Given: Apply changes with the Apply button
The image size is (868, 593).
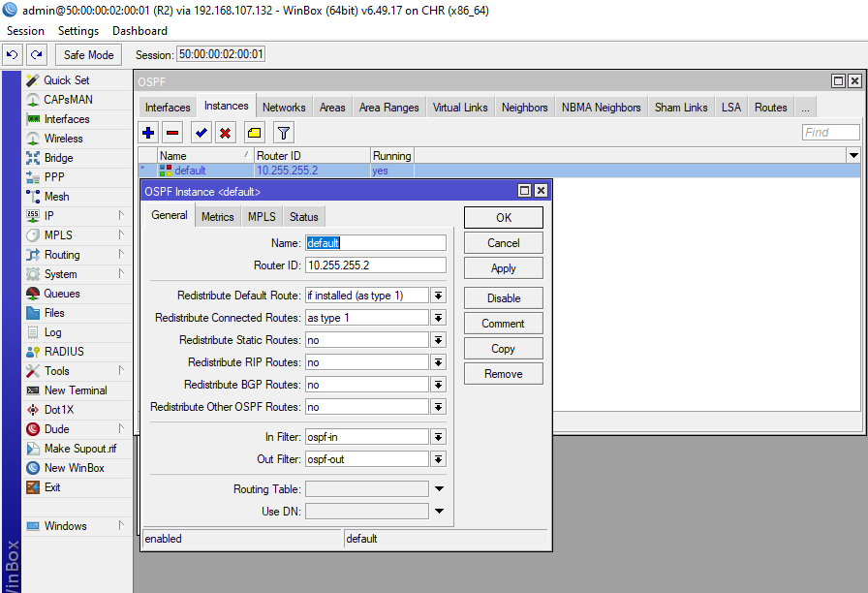Looking at the screenshot, I should (503, 268).
